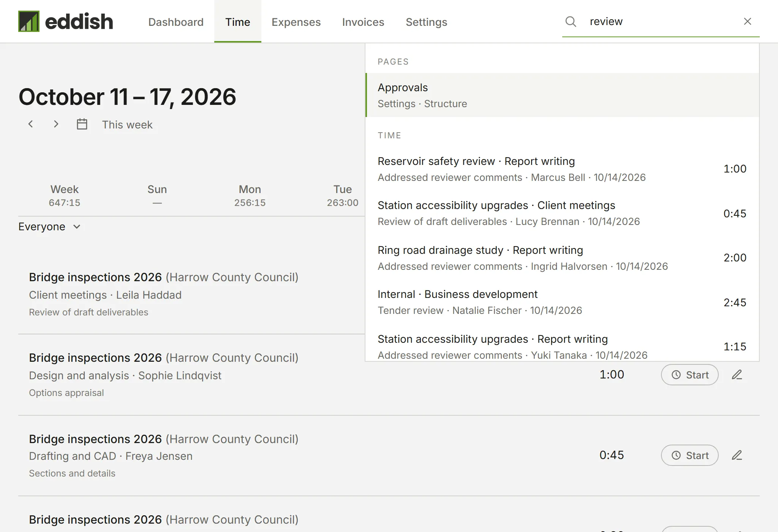Viewport: 778px width, 532px height.
Task: Click the October 11 – 17, 2026 heading
Action: [127, 97]
